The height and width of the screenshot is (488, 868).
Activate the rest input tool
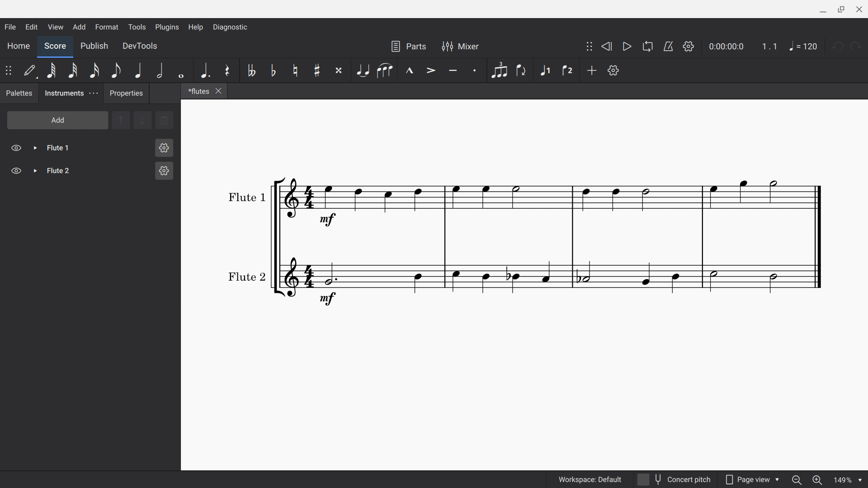(227, 70)
